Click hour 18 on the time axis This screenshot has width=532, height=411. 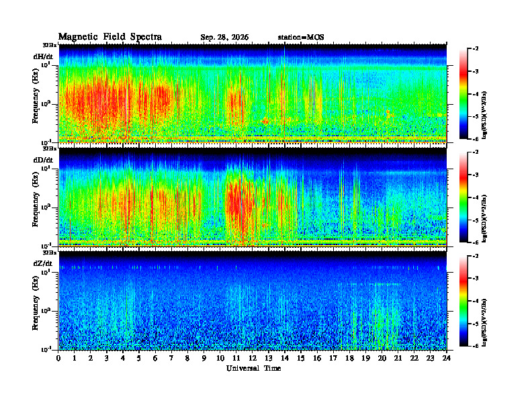tap(349, 358)
